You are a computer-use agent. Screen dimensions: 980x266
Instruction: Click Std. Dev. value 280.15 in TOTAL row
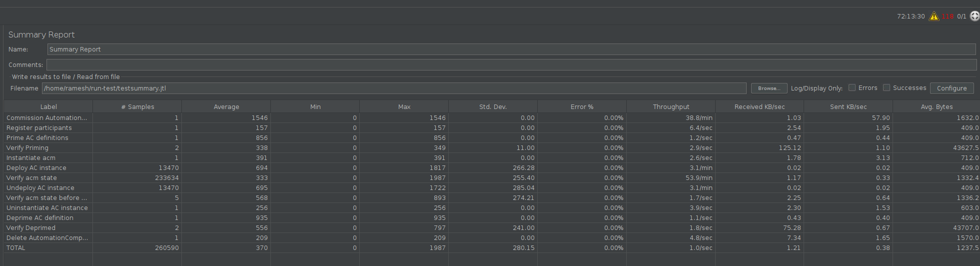pos(524,247)
